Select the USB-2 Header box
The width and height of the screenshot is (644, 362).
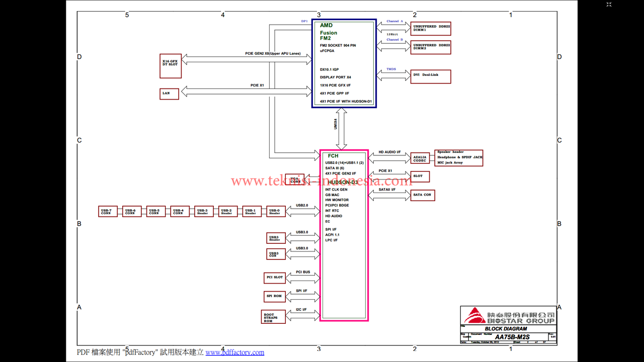228,212
